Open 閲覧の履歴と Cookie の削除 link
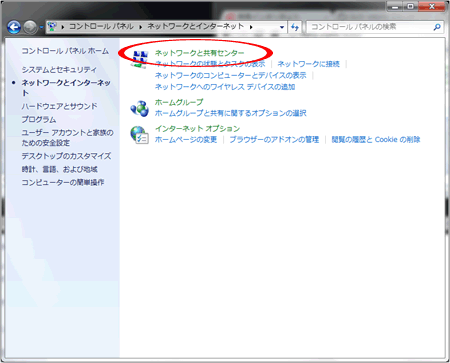450x363 pixels. pyautogui.click(x=376, y=139)
